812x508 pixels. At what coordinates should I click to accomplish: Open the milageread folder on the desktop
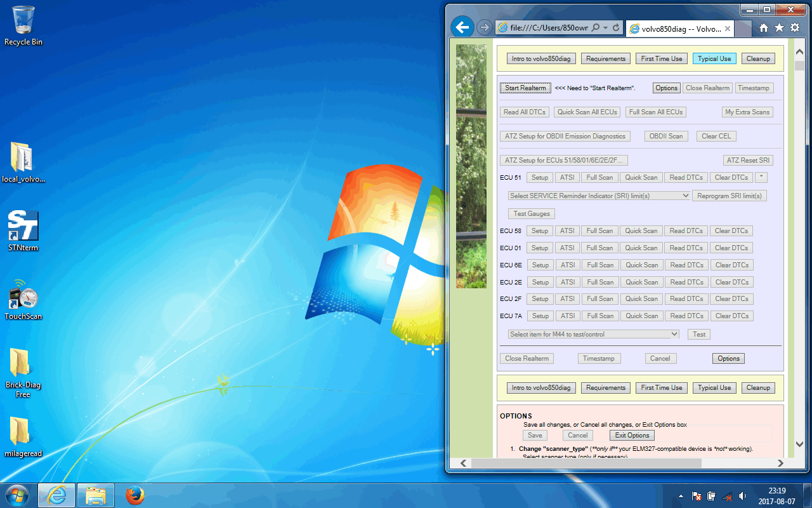(23, 437)
